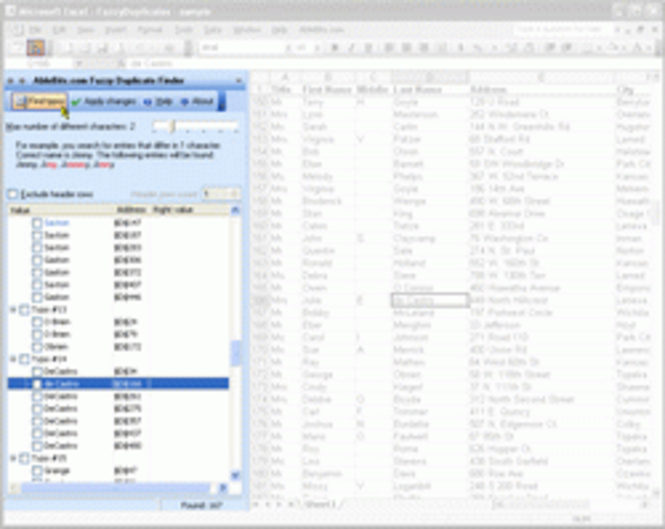Apply align right to the cell
This screenshot has width=665, height=529.
423,48
